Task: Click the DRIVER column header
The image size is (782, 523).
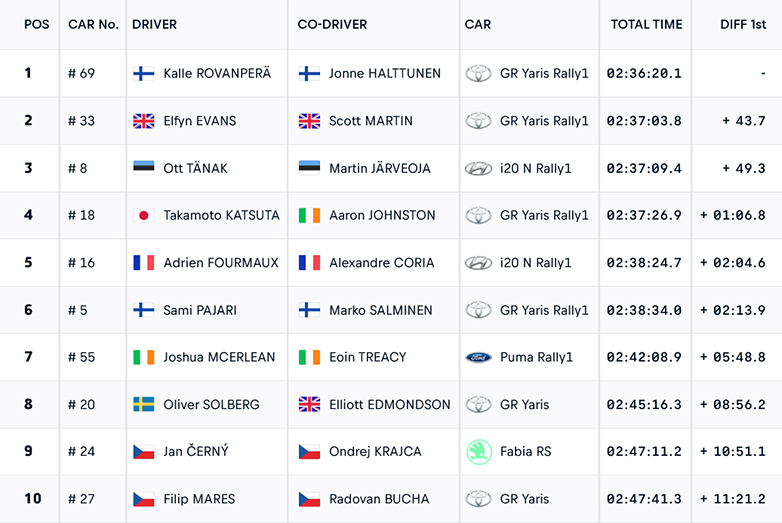Action: pos(154,24)
